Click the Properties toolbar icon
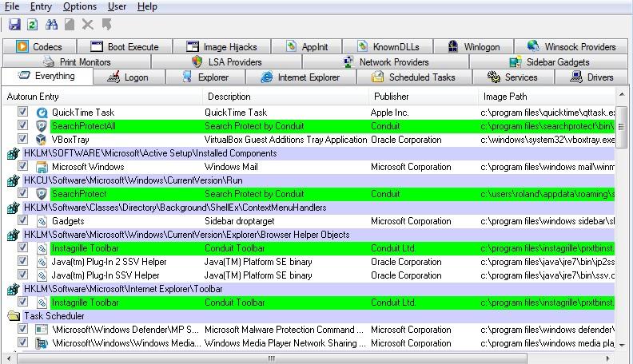Screen dimensions: 633x364 70,25
